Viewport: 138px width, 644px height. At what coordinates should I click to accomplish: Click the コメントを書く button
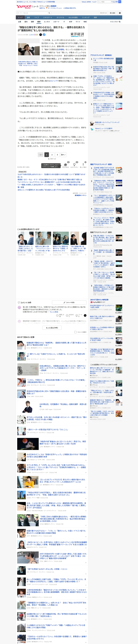69,302
